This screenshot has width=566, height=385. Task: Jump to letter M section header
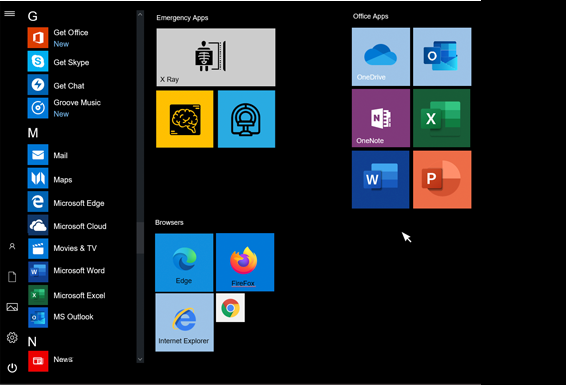33,133
